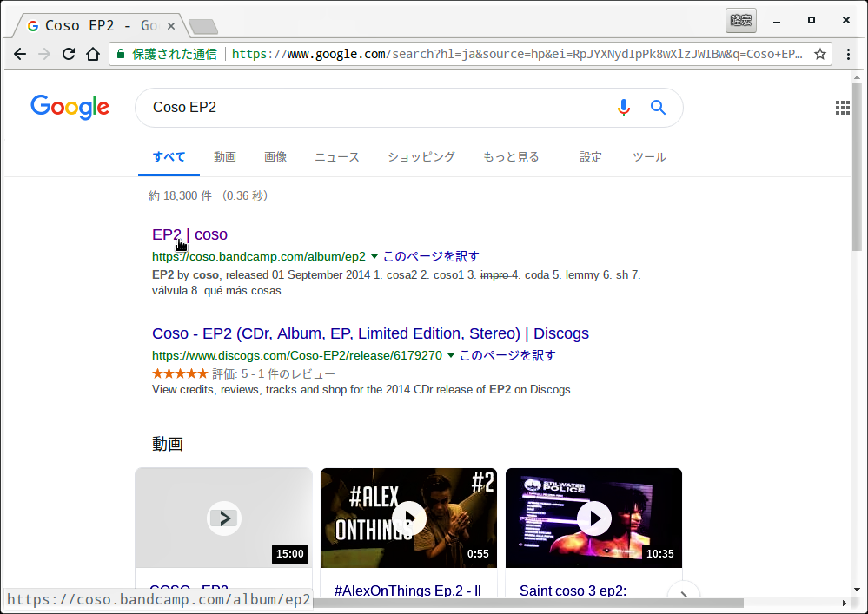Screen dimensions: 868x614
Task: Click the browser forward arrow
Action: (44, 54)
